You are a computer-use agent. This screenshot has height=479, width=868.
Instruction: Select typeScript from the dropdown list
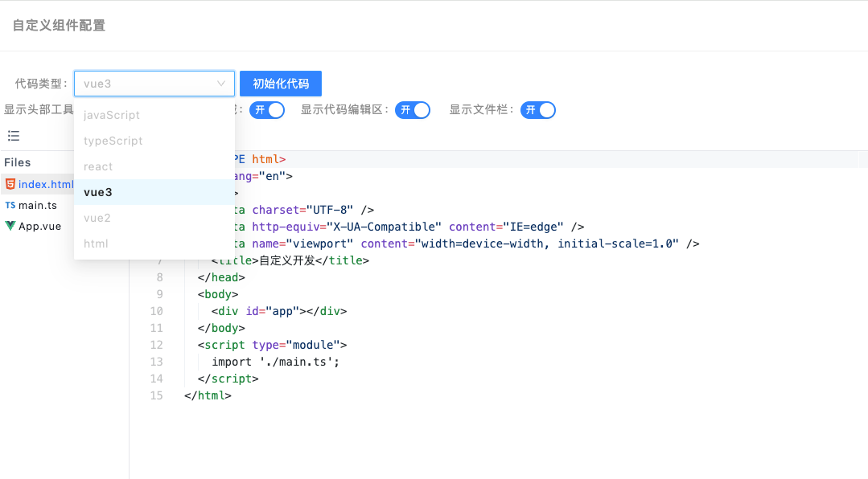[154, 141]
